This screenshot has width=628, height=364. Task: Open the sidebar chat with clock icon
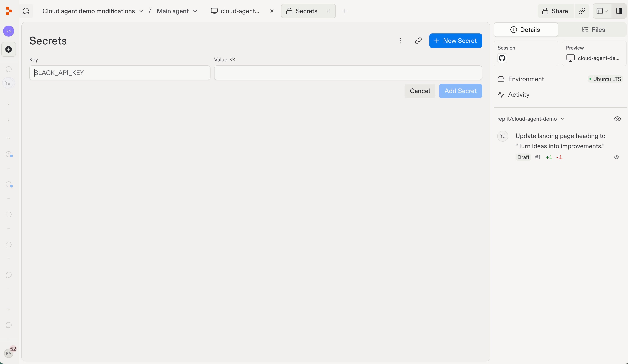9,154
